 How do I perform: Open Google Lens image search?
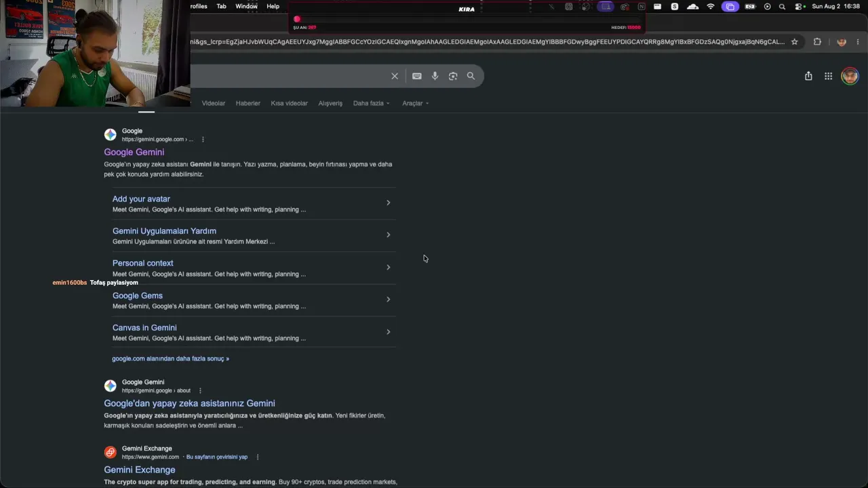(x=453, y=76)
